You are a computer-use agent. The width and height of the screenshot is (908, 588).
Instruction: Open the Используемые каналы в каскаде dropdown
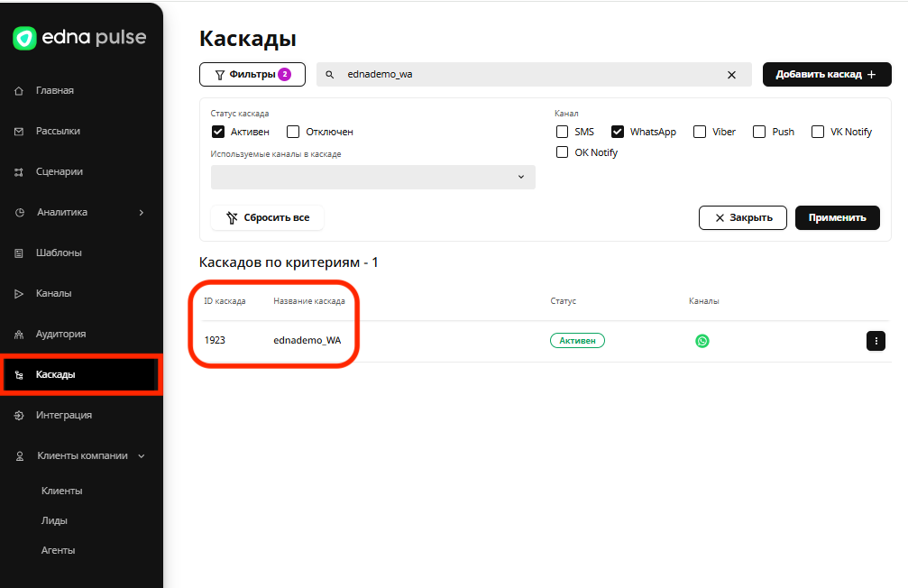[x=373, y=177]
